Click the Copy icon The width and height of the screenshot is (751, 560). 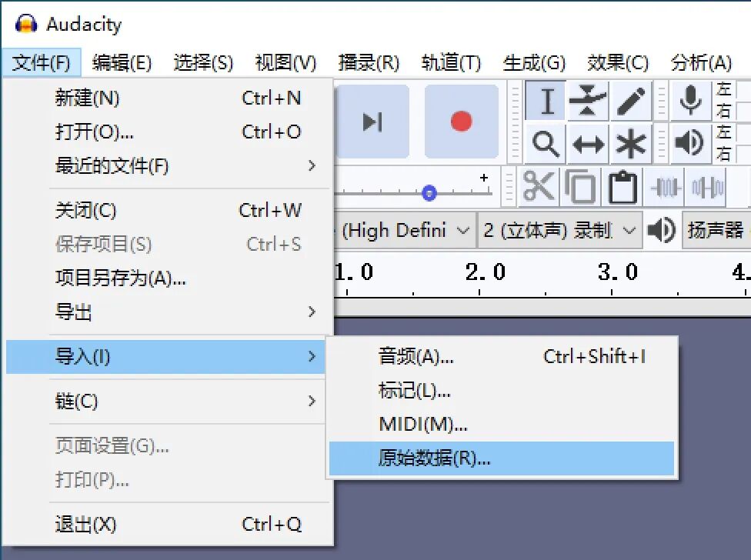580,187
